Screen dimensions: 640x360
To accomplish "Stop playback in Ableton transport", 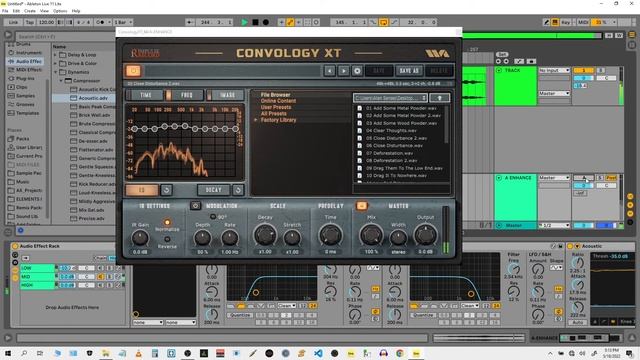I will tap(255, 22).
